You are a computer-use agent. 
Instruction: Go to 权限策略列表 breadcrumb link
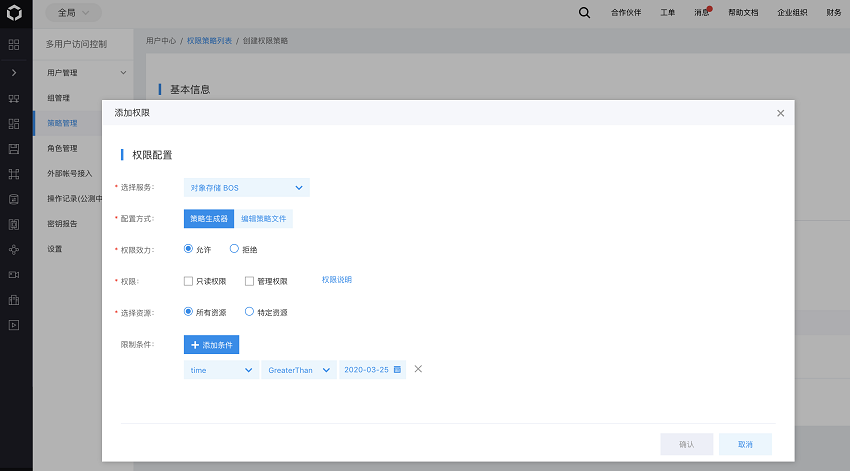coord(209,41)
